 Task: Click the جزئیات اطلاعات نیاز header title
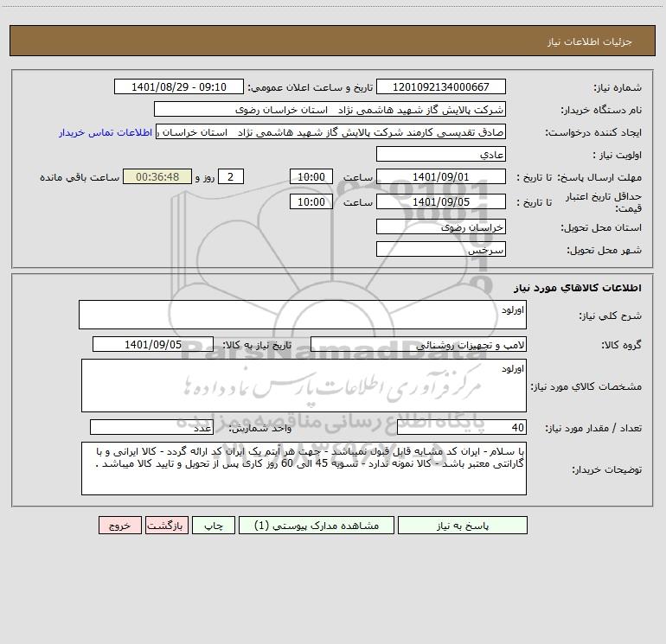[590, 41]
